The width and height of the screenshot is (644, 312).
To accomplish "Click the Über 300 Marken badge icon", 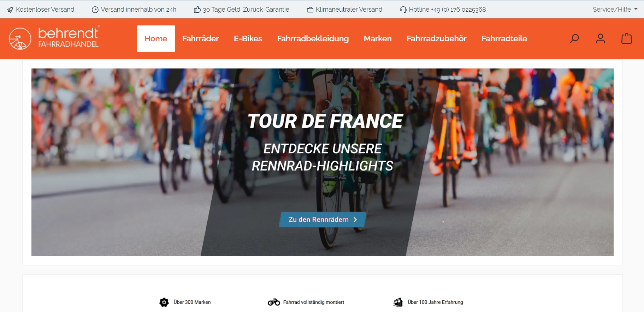I will [x=164, y=302].
